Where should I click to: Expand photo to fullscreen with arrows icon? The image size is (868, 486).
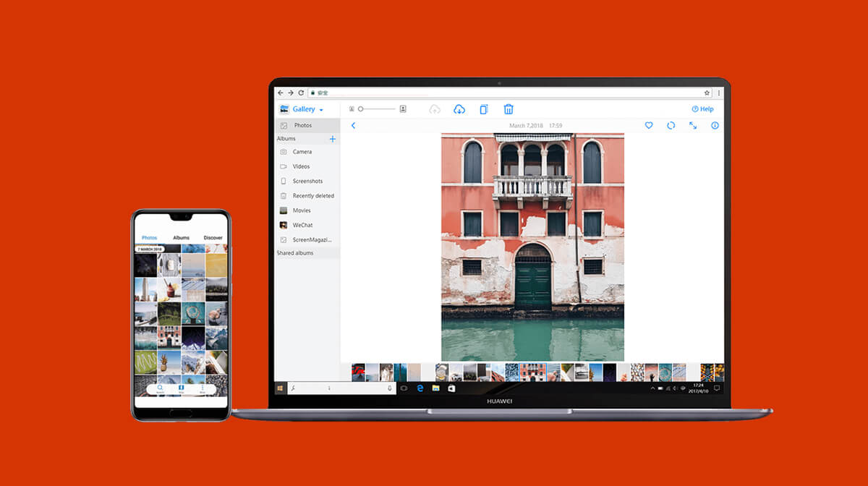coord(693,126)
